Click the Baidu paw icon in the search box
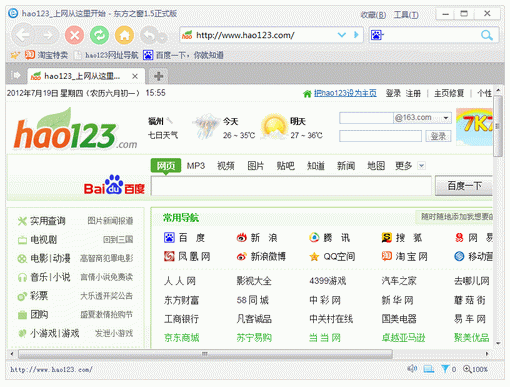 (x=377, y=35)
